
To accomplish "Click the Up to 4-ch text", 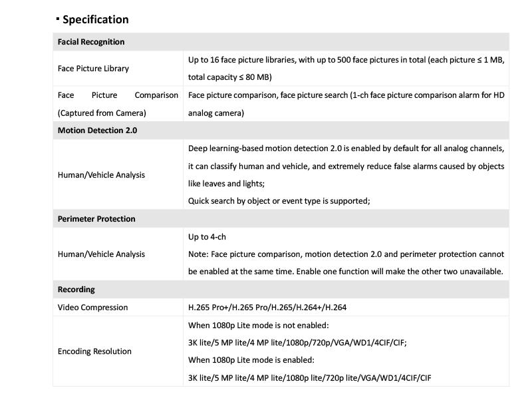I will coord(207,237).
